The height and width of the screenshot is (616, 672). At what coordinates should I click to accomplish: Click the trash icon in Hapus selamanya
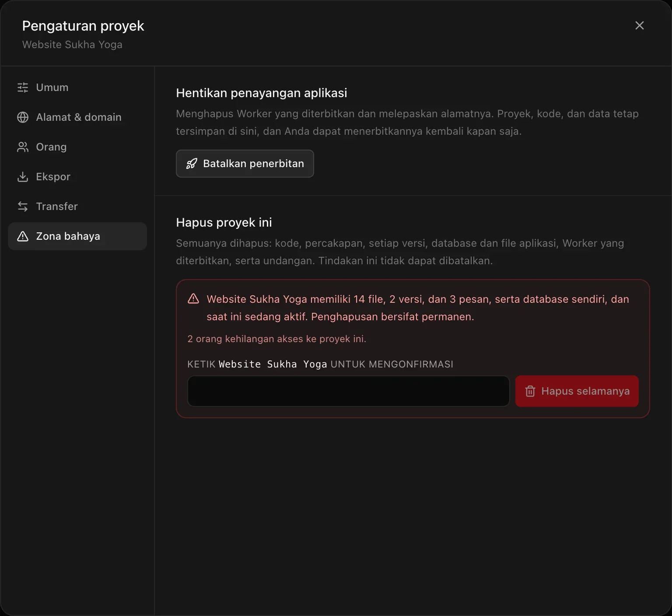(x=530, y=391)
